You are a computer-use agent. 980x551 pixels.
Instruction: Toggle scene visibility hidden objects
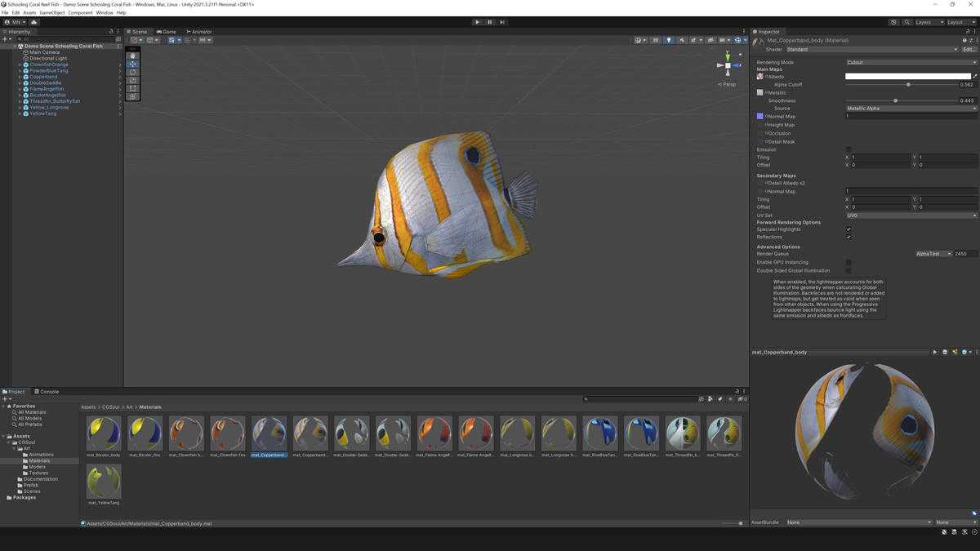(710, 40)
